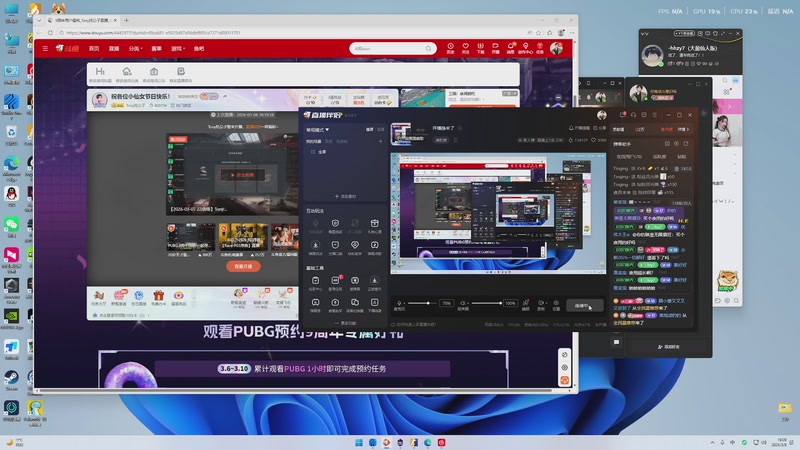
Task: Click the user avatar in Douyu header
Action: click(556, 48)
